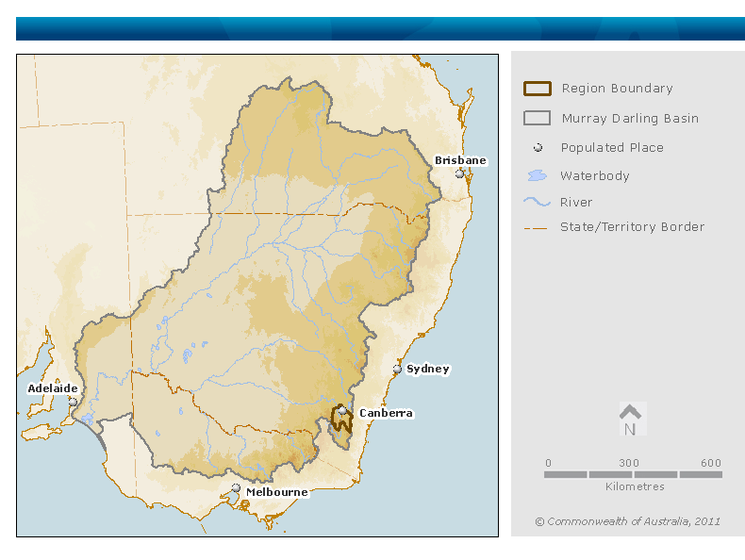Click the Canberra city marker on map
Screen dimensions: 745x560
[342, 411]
